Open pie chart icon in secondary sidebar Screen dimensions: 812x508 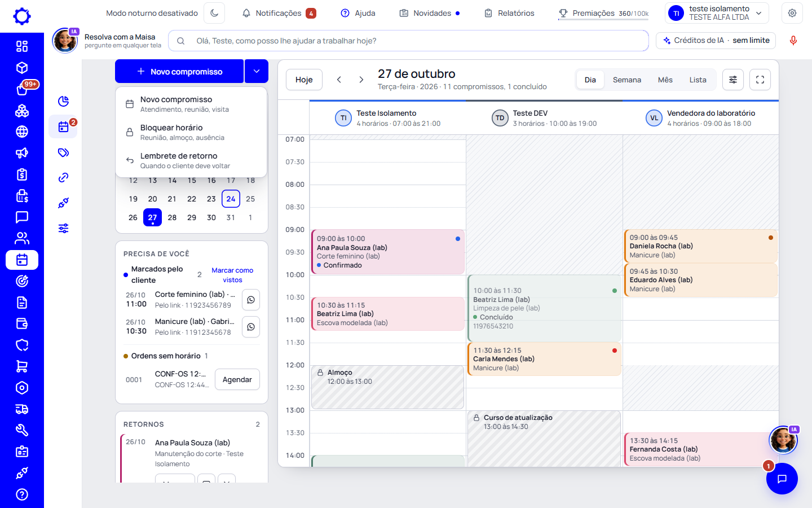point(64,101)
